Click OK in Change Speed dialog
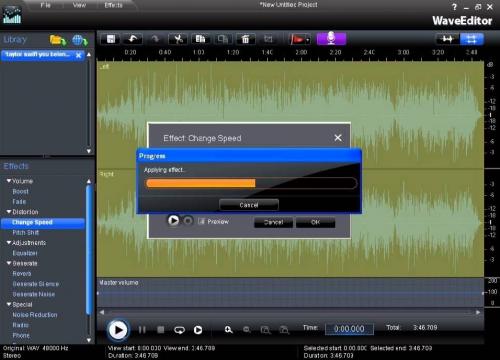The height and width of the screenshot is (360, 500). coord(315,222)
